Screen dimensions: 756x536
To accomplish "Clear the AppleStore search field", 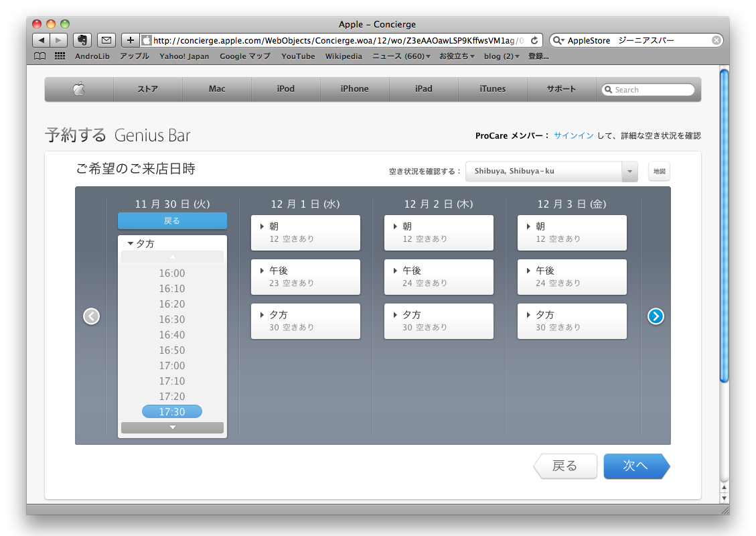I will pyautogui.click(x=716, y=40).
